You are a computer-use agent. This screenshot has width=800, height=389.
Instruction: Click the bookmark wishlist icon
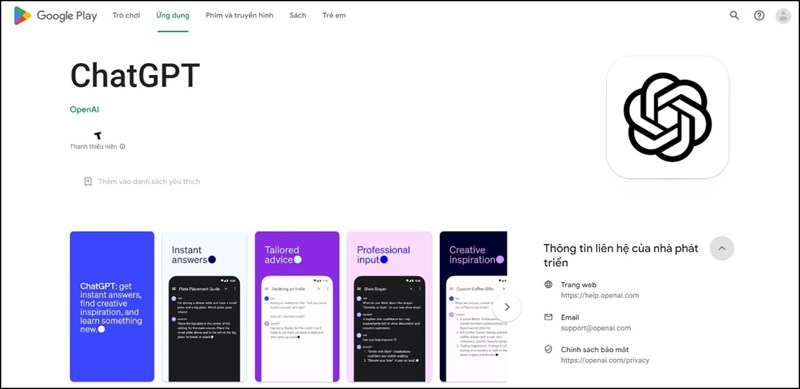pos(88,181)
